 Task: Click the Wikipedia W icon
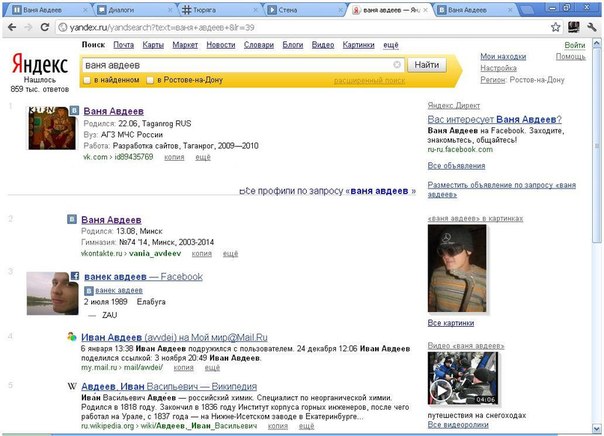click(x=72, y=386)
